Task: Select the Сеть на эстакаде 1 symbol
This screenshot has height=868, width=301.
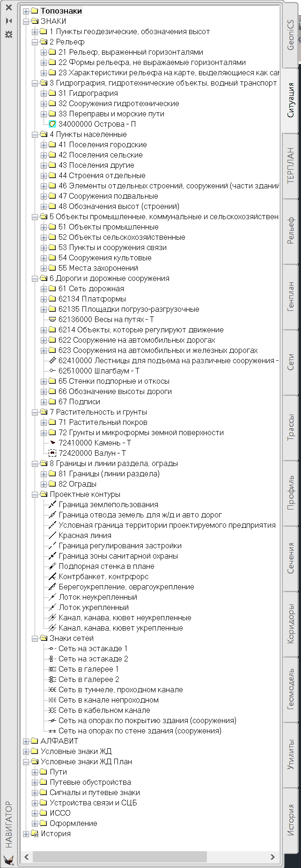Action: pos(52,649)
